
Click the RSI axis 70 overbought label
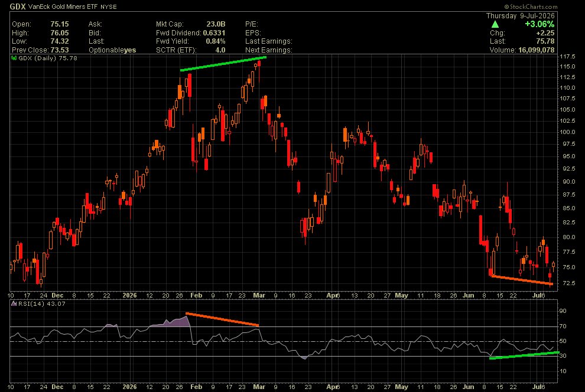[x=563, y=326]
